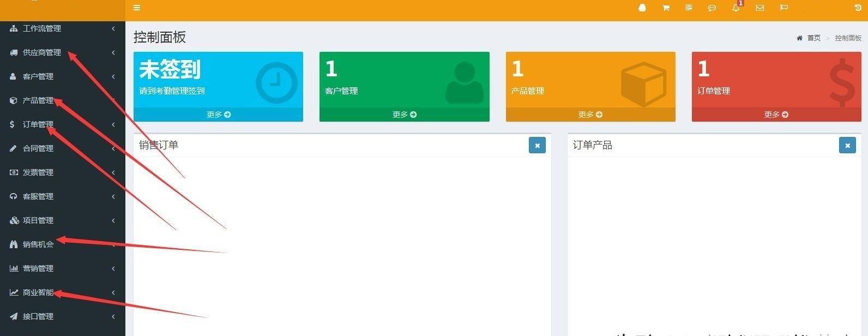Image resolution: width=868 pixels, height=336 pixels.
Task: Expand 商业智能 using its chevron
Action: (113, 292)
